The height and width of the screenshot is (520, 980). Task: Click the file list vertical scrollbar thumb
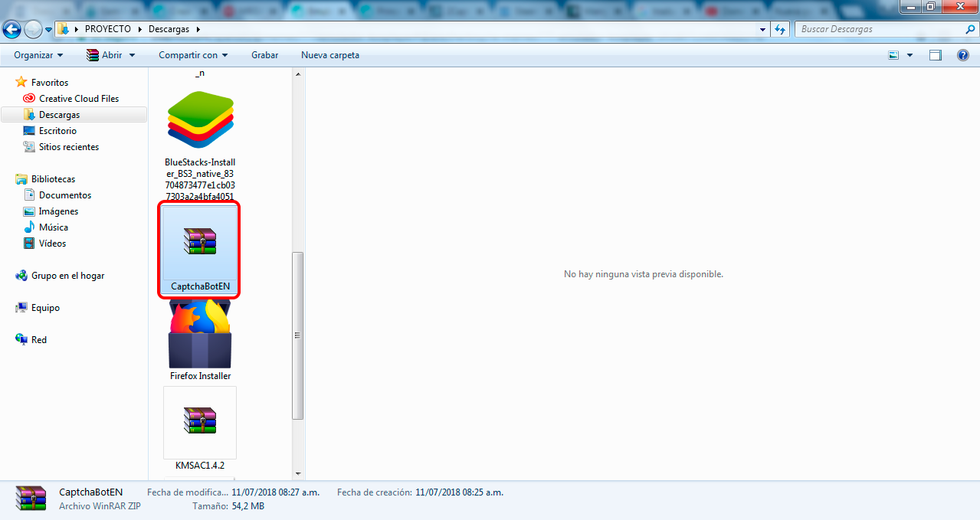point(298,335)
